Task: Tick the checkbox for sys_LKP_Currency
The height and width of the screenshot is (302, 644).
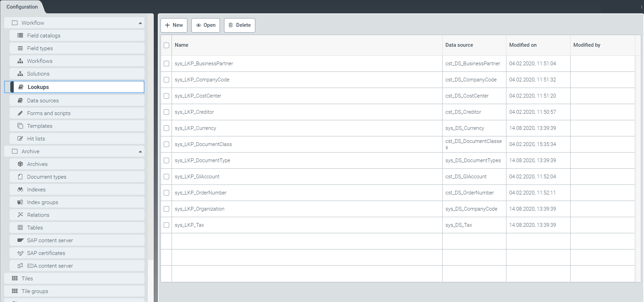Action: click(x=166, y=128)
